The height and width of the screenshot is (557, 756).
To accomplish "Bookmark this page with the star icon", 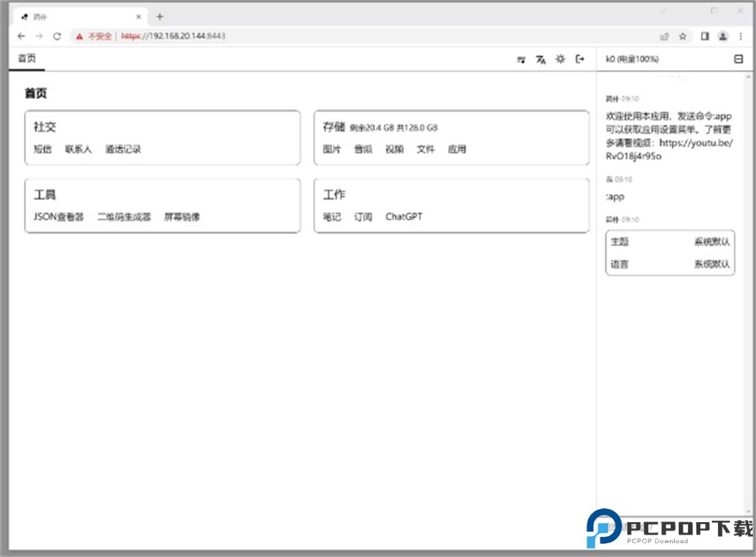I will [x=682, y=36].
